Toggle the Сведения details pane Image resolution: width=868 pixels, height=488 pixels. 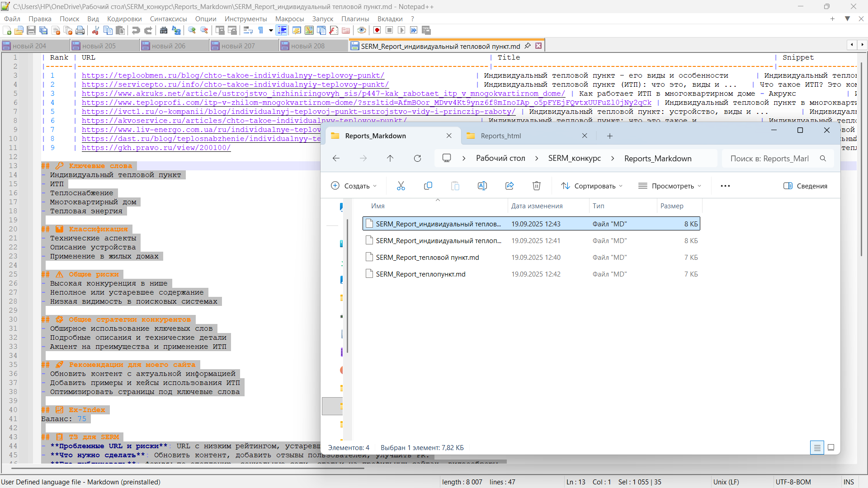coord(806,186)
